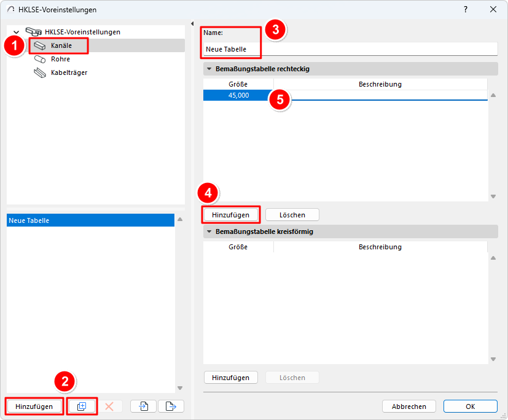
Task: Click scroll down arrow of kreisförmig table
Action: [493, 359]
